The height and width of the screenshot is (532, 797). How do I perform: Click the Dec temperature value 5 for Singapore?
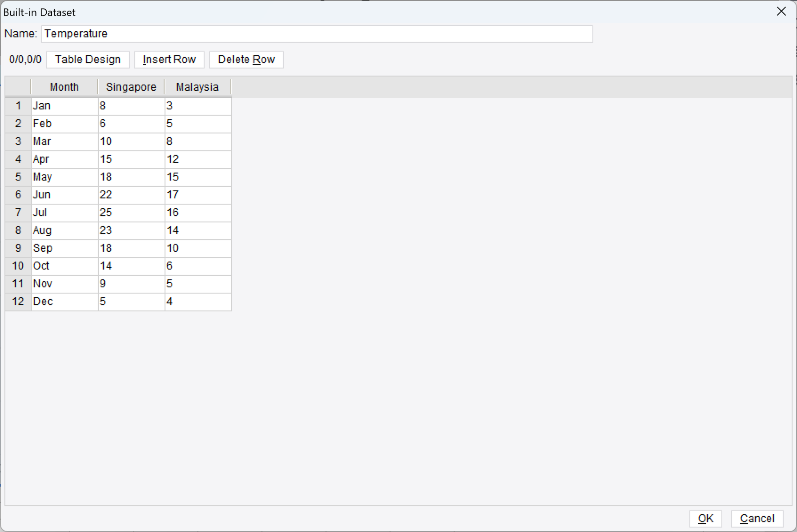131,302
